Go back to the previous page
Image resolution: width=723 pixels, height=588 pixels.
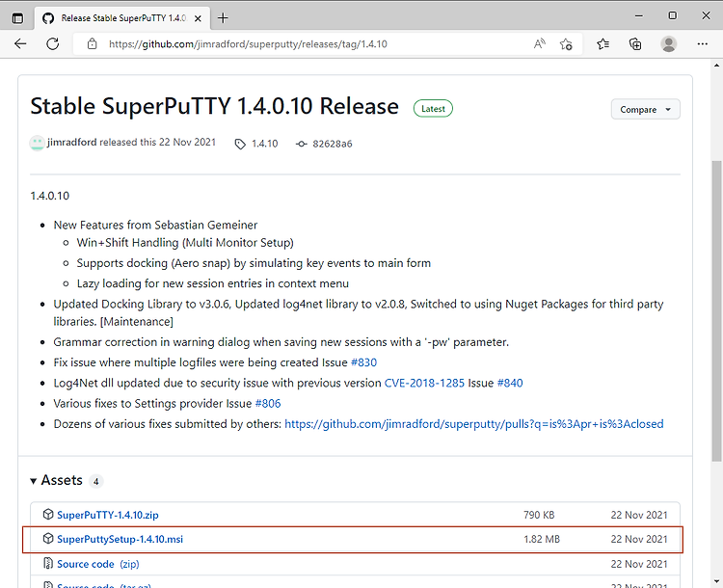[x=20, y=43]
